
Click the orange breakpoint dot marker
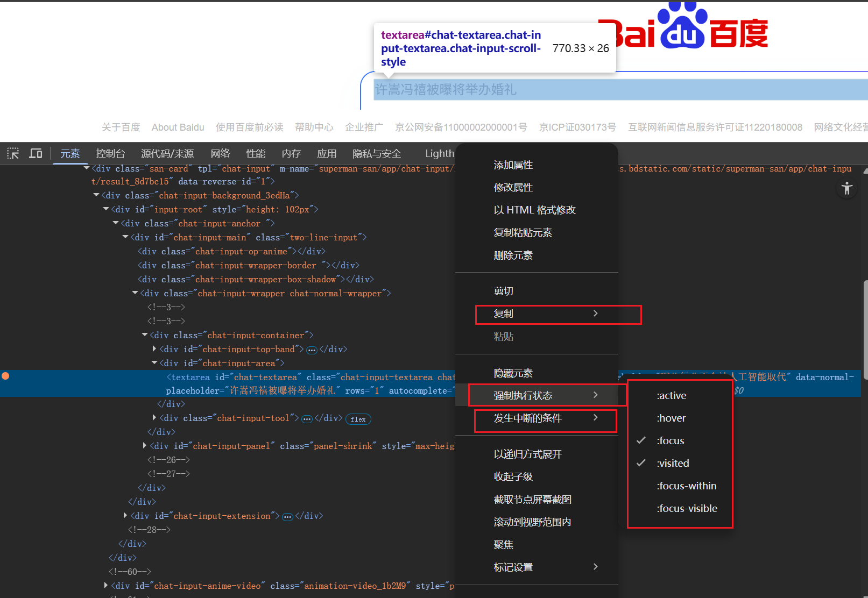coord(5,376)
